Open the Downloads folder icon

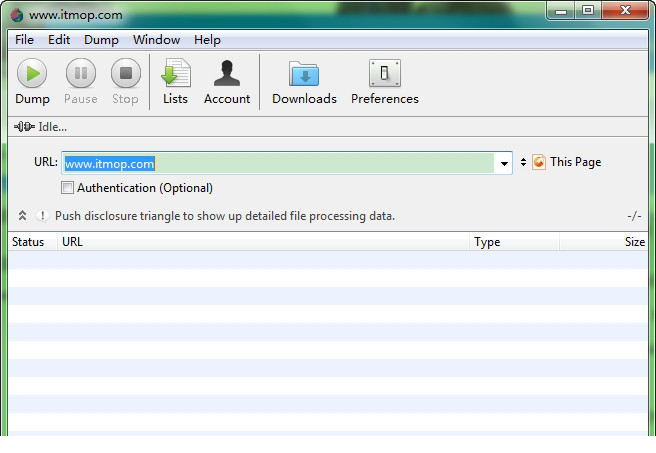[304, 74]
